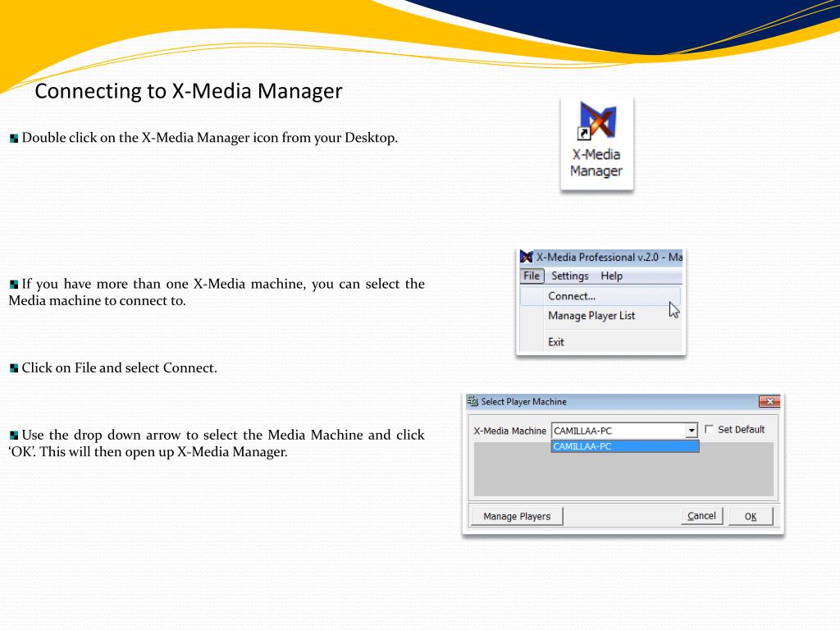Viewport: 840px width, 630px height.
Task: Click the Select Player Machine dialog icon
Action: 472,402
